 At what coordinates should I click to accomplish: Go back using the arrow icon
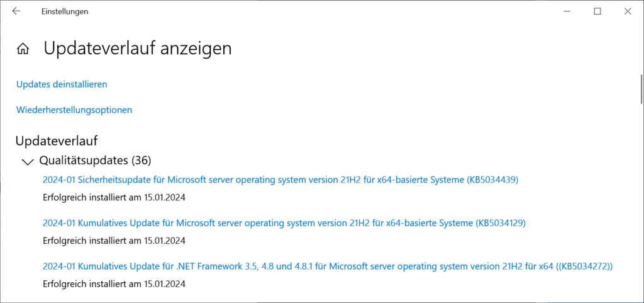[16, 11]
